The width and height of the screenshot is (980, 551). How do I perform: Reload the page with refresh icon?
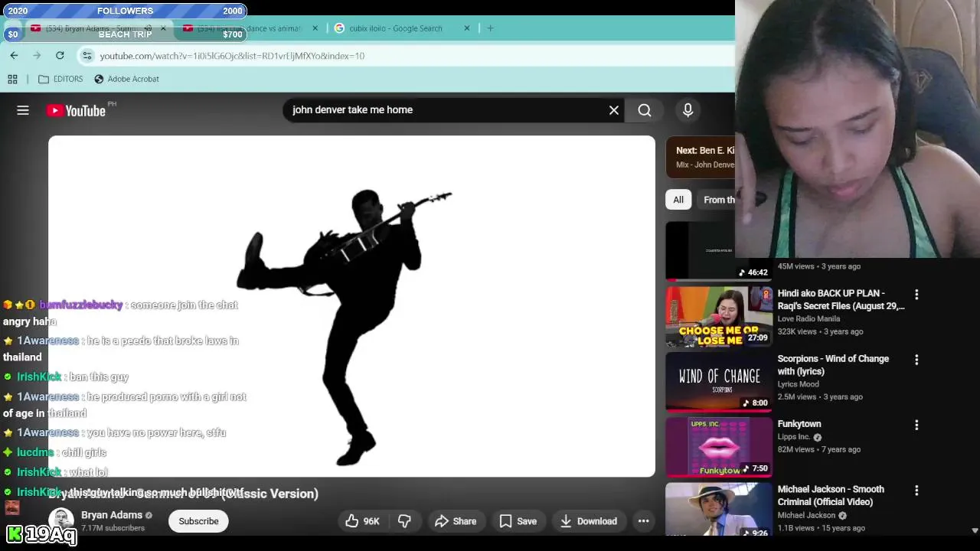pyautogui.click(x=60, y=55)
